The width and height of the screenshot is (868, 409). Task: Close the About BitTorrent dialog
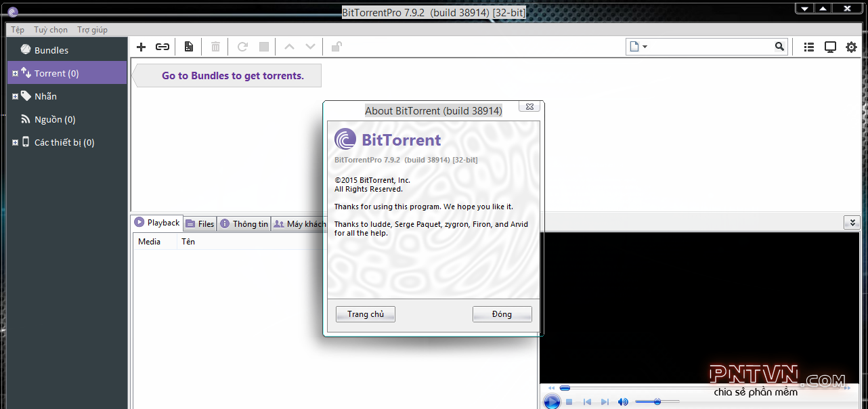529,107
